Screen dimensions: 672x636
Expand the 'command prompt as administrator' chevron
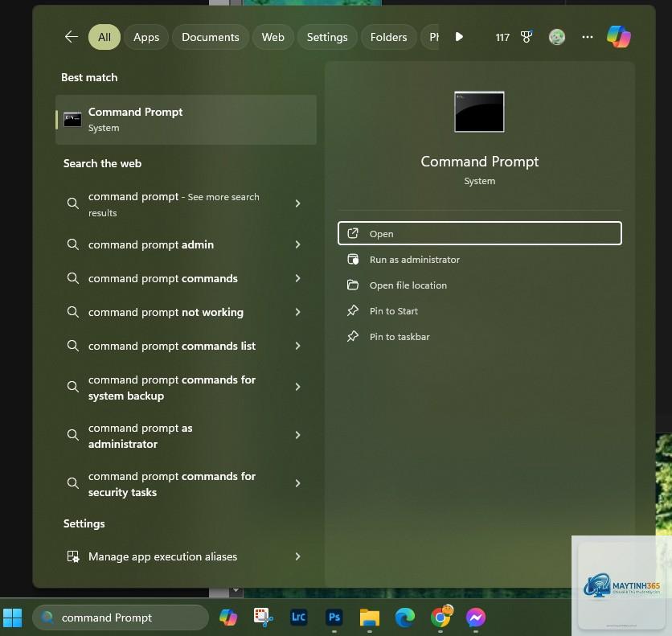[x=298, y=435]
